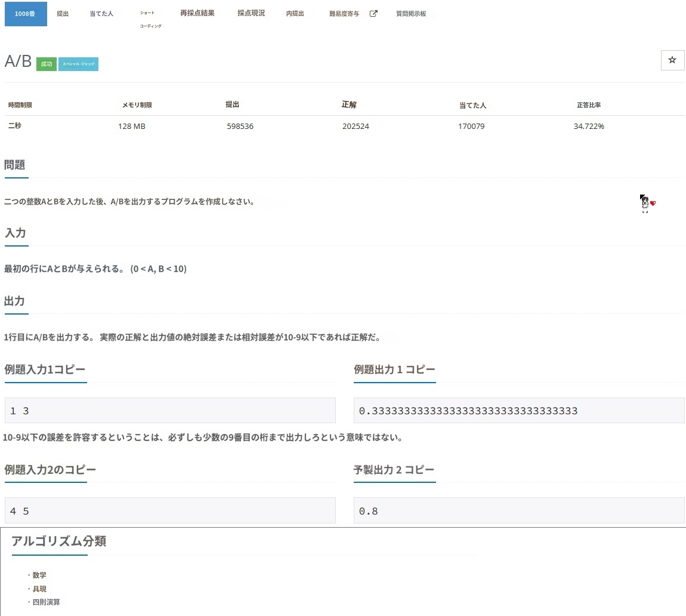686x616 pixels.
Task: Click the small character with heart icon
Action: (646, 204)
